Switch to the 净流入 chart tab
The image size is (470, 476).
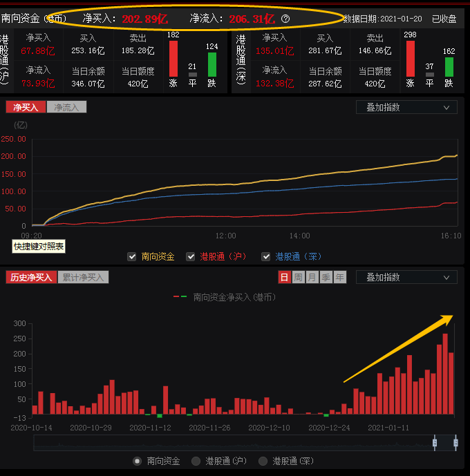(x=66, y=107)
